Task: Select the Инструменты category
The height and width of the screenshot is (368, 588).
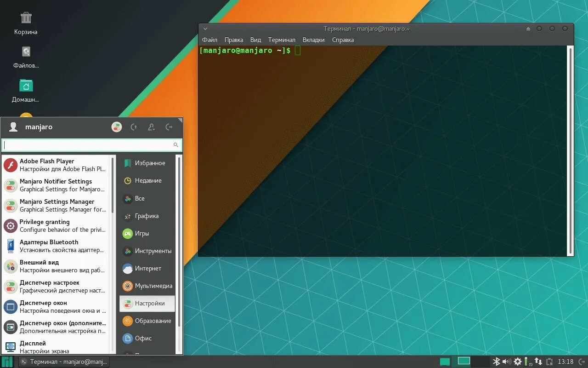Action: (147, 251)
